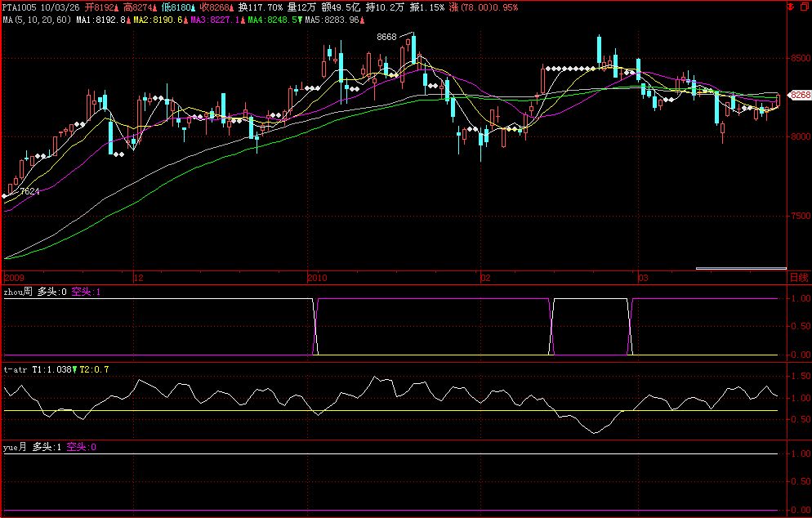Click the 7500 price axis label

pyautogui.click(x=800, y=216)
